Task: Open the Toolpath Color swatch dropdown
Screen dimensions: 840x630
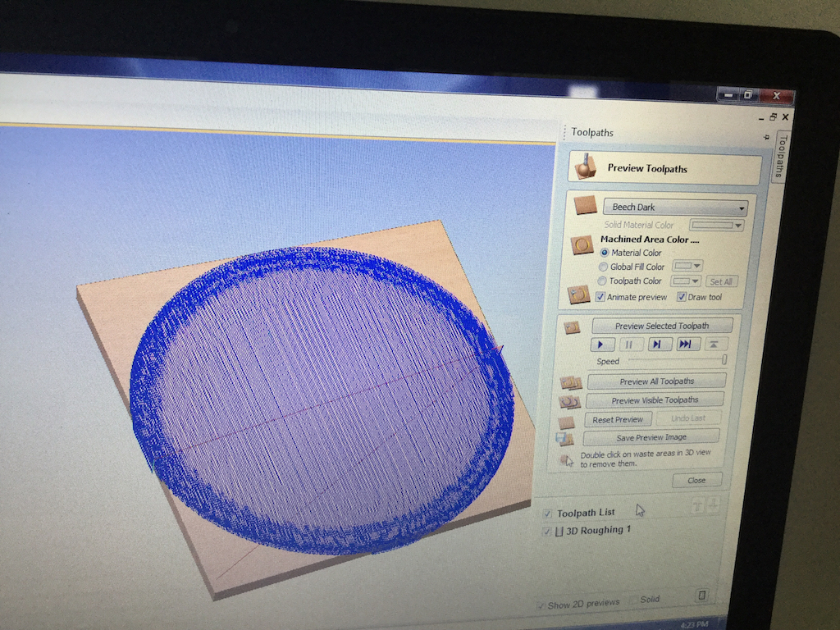Action: coord(687,281)
